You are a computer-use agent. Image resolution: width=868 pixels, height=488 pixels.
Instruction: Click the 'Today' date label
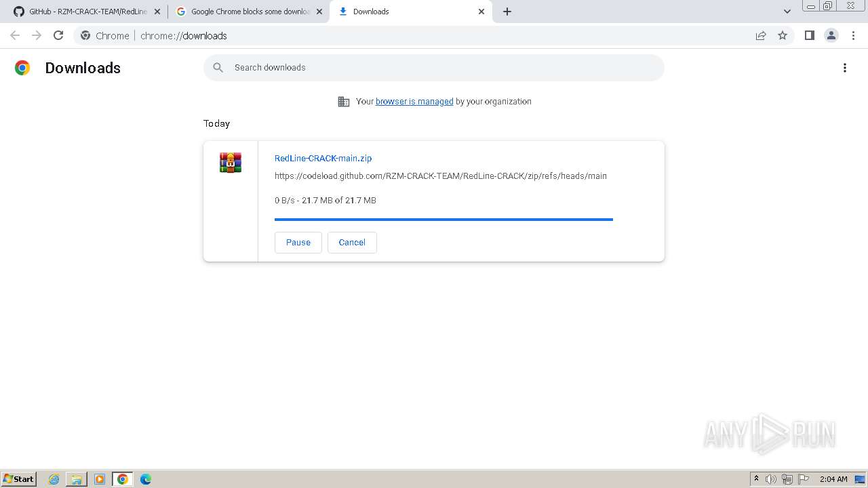click(216, 123)
